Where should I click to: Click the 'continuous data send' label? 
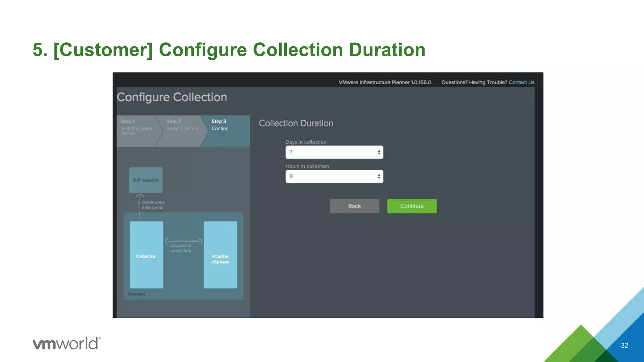point(153,205)
